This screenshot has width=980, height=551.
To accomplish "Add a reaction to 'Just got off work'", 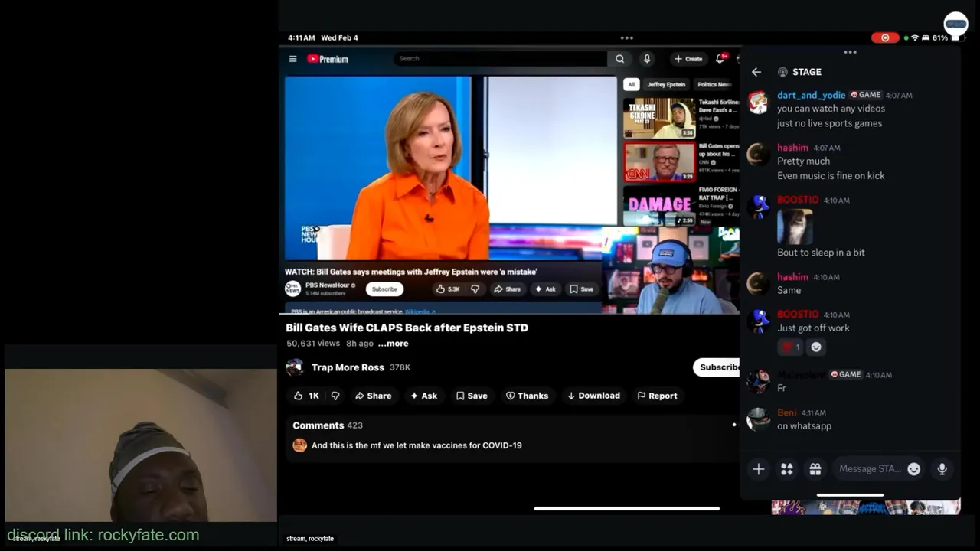I will coord(816,347).
